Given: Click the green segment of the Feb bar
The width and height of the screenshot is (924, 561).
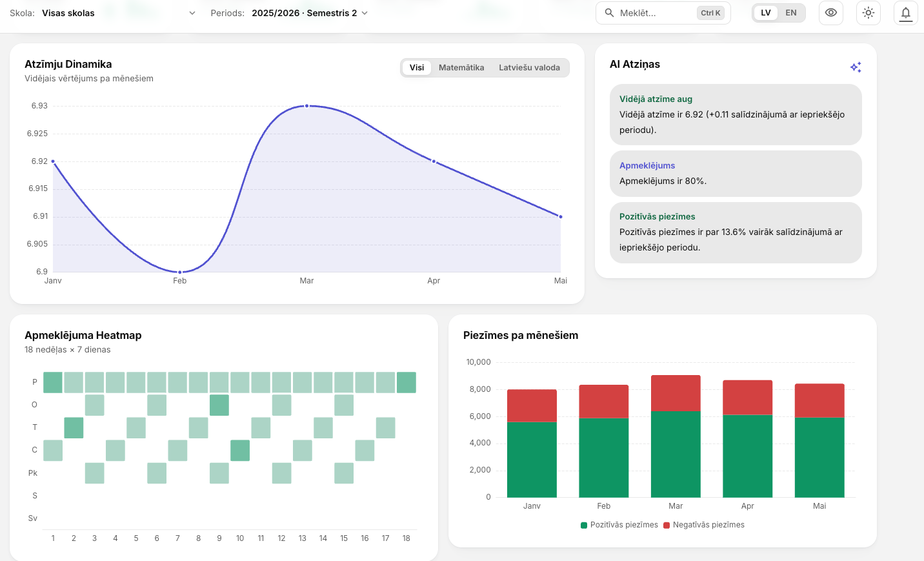Looking at the screenshot, I should click(604, 458).
